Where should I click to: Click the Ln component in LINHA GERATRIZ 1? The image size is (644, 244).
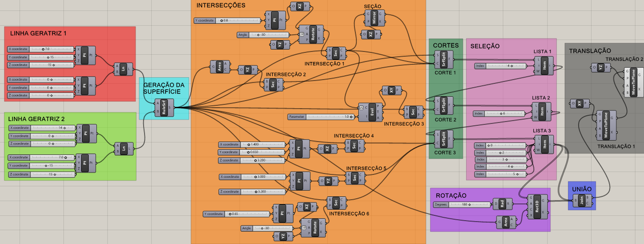(x=124, y=69)
